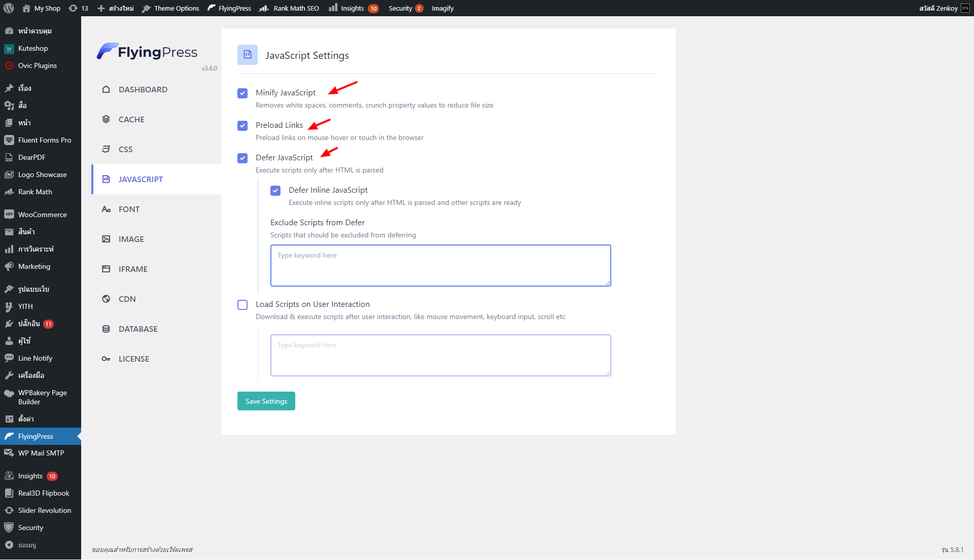
Task: Click the License key icon
Action: click(x=106, y=359)
